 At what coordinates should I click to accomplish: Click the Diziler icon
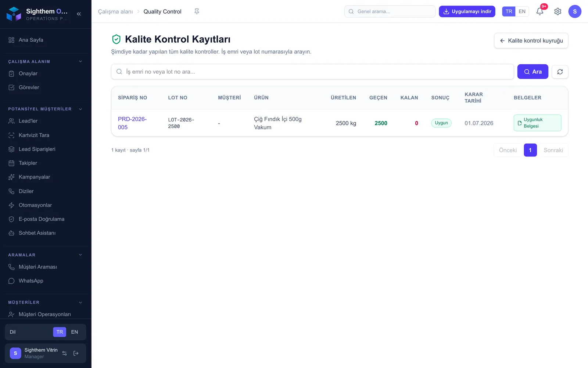click(11, 191)
